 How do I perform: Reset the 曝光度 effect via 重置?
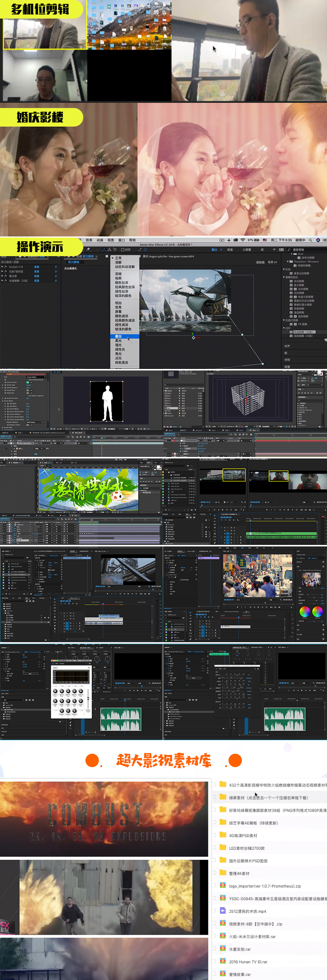click(x=36, y=276)
